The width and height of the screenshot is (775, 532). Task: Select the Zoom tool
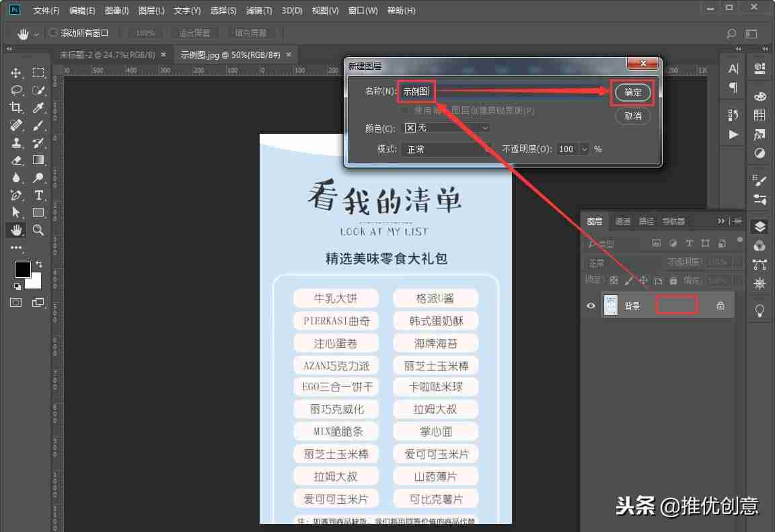pyautogui.click(x=38, y=230)
